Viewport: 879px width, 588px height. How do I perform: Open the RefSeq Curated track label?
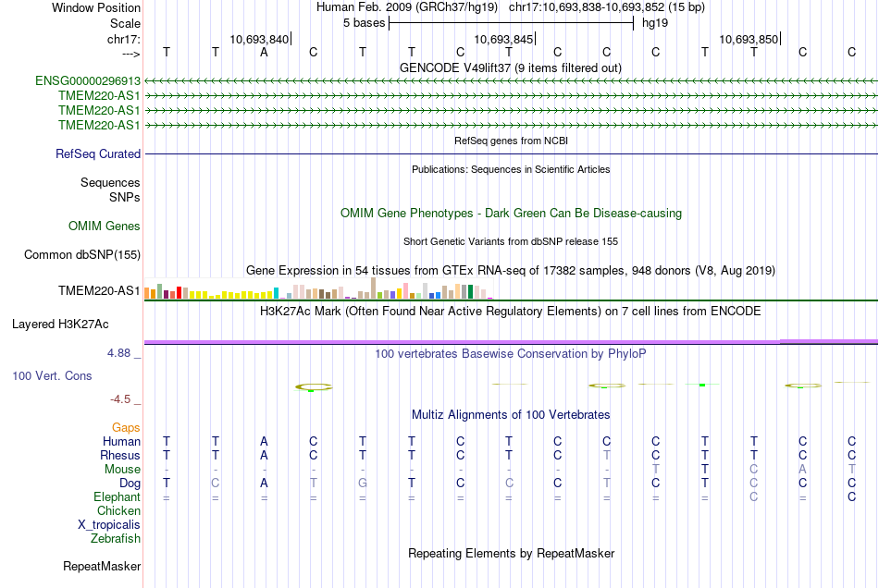(x=97, y=154)
